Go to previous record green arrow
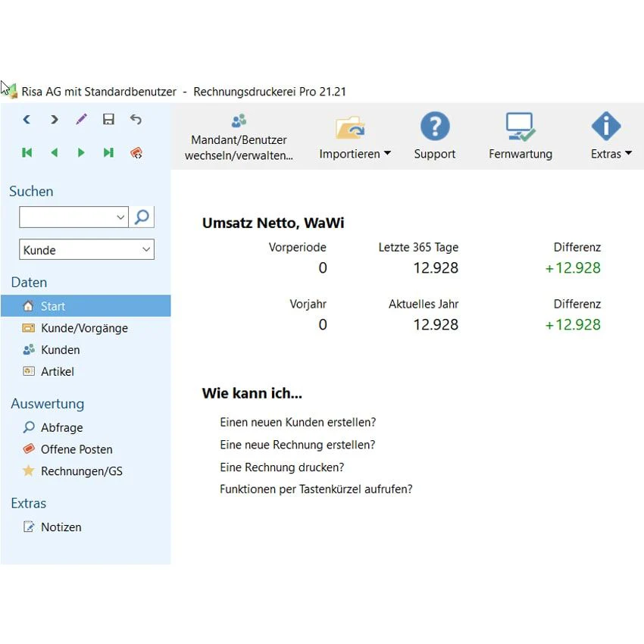 click(x=55, y=153)
